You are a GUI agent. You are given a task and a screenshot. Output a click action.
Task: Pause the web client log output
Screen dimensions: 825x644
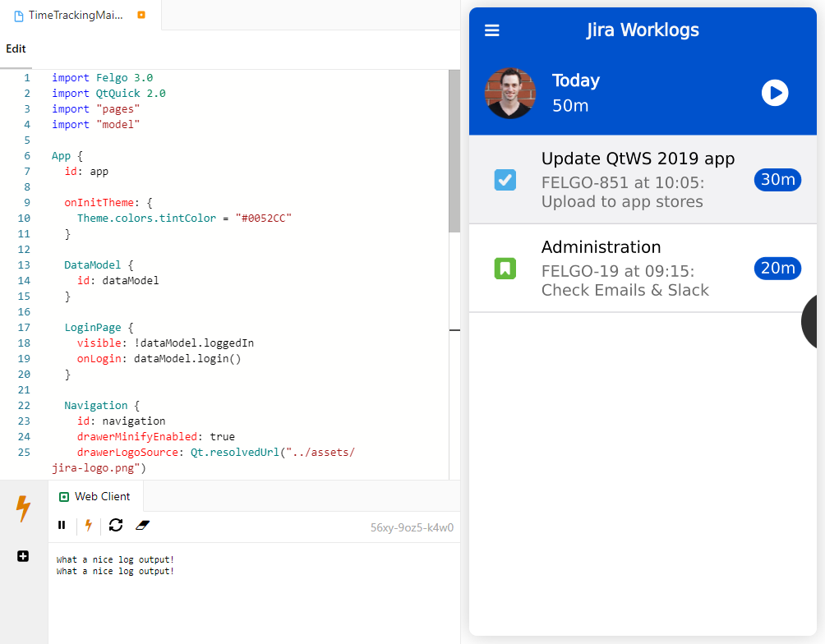(x=62, y=525)
